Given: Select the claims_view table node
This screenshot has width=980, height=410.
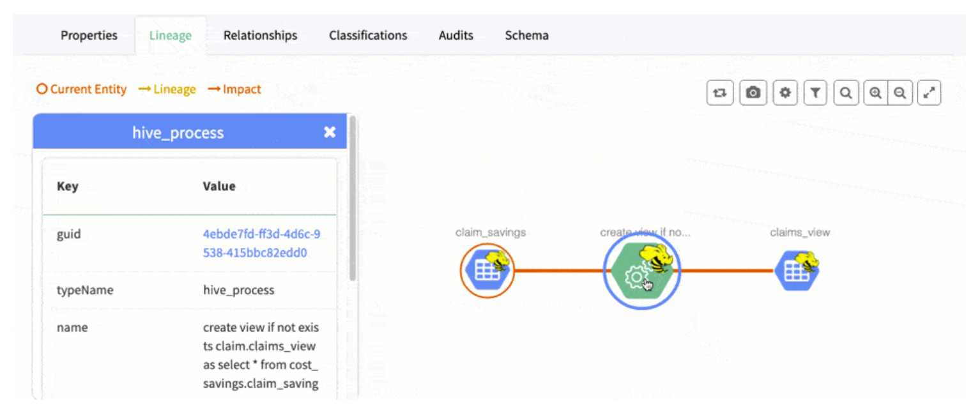Looking at the screenshot, I should pyautogui.click(x=797, y=271).
